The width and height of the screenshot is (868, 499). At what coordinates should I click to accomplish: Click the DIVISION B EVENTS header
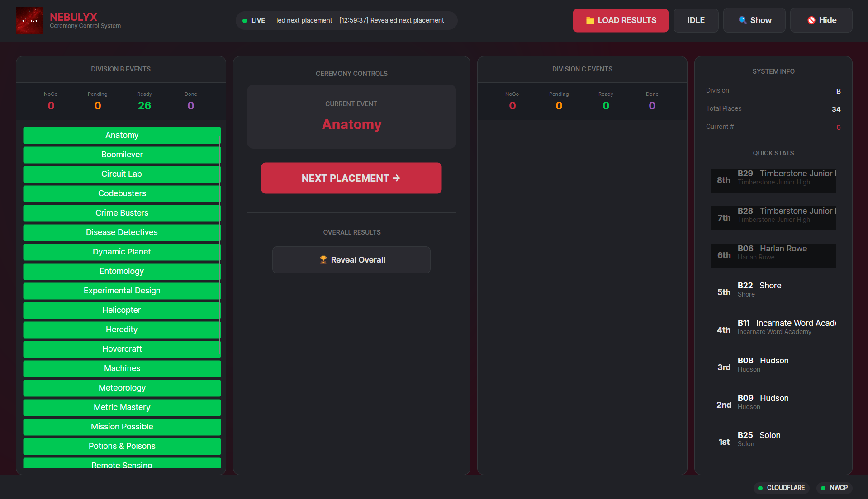121,69
